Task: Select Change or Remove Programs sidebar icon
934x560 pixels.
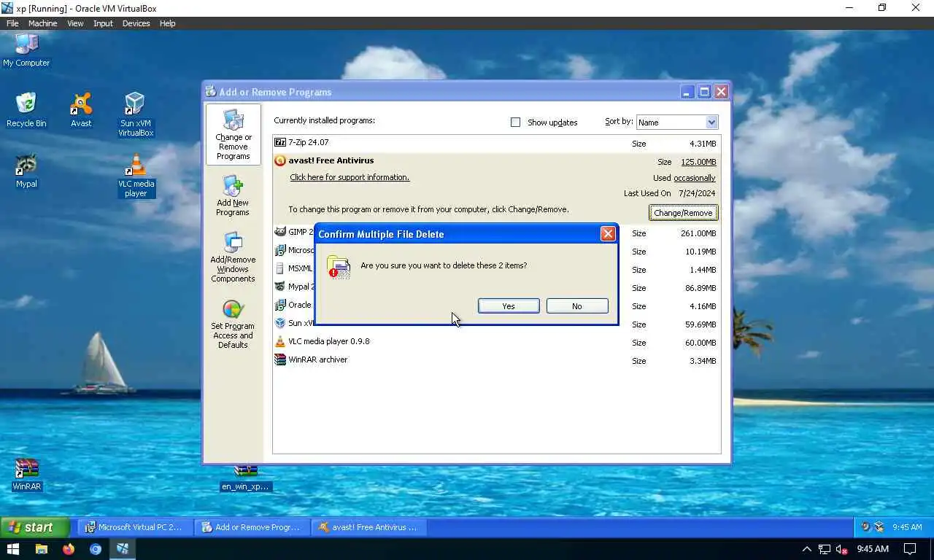Action: coord(233,135)
